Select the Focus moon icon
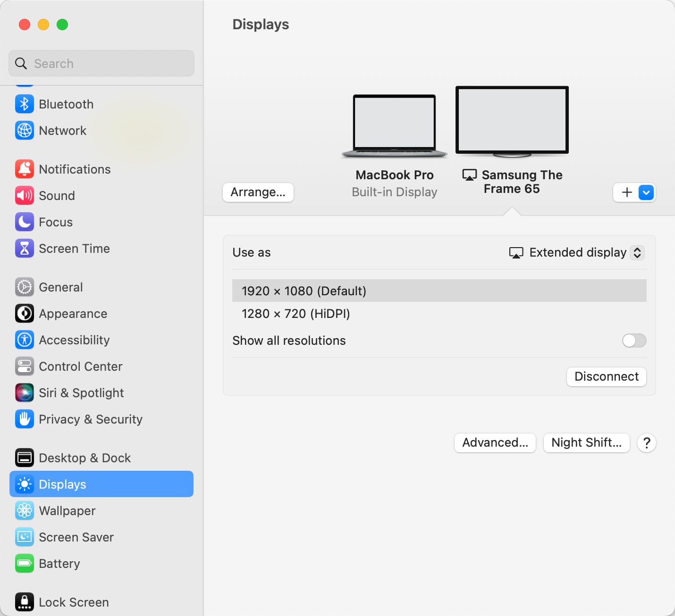Viewport: 675px width, 616px height. [25, 222]
